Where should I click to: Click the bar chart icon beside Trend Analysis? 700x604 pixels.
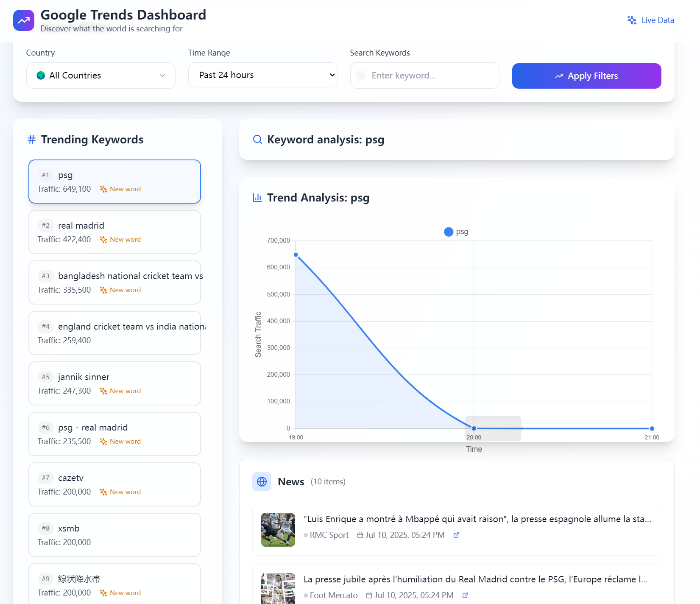pyautogui.click(x=257, y=197)
